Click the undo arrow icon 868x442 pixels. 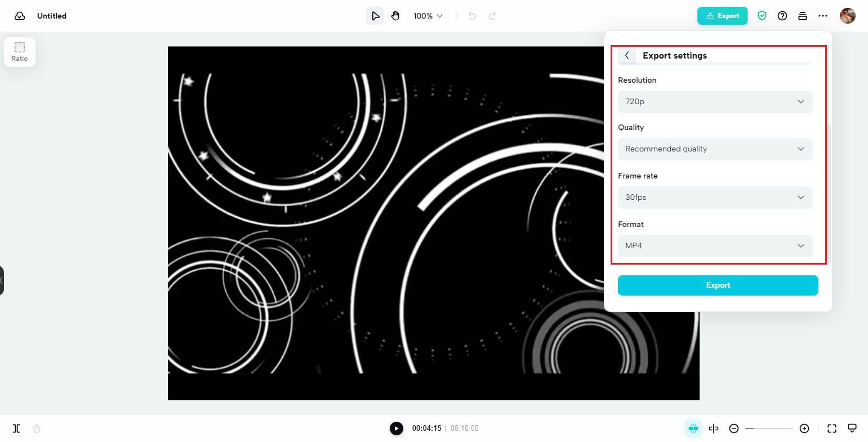tap(472, 16)
